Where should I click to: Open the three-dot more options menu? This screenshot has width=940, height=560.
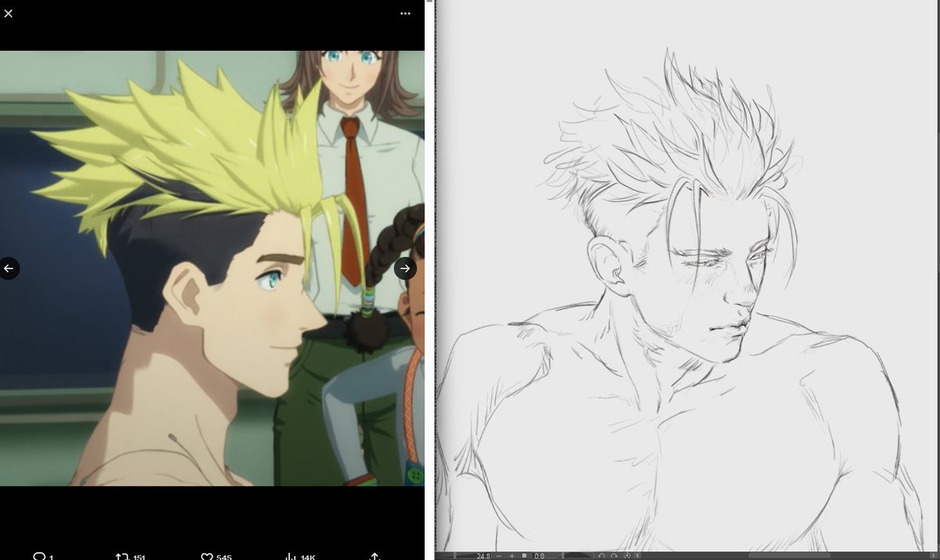click(405, 13)
